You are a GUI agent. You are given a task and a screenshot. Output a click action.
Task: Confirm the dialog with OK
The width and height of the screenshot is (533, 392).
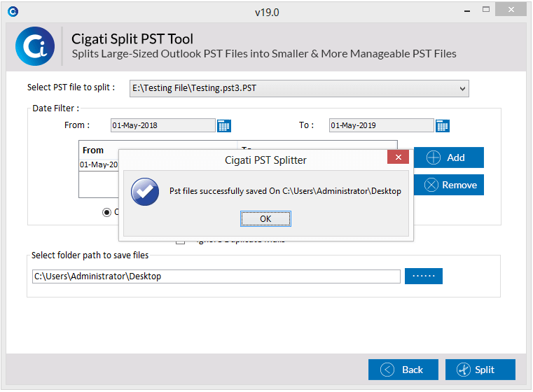265,219
